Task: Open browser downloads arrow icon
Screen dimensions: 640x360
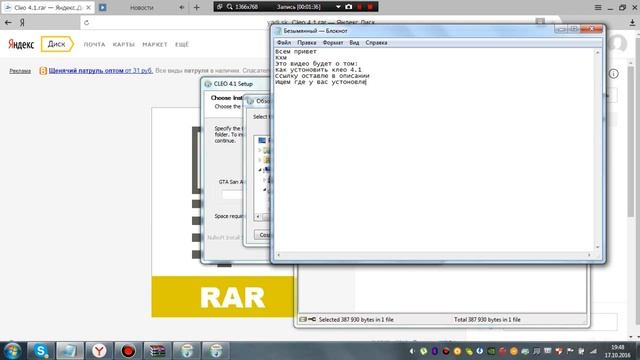Action: pos(632,23)
